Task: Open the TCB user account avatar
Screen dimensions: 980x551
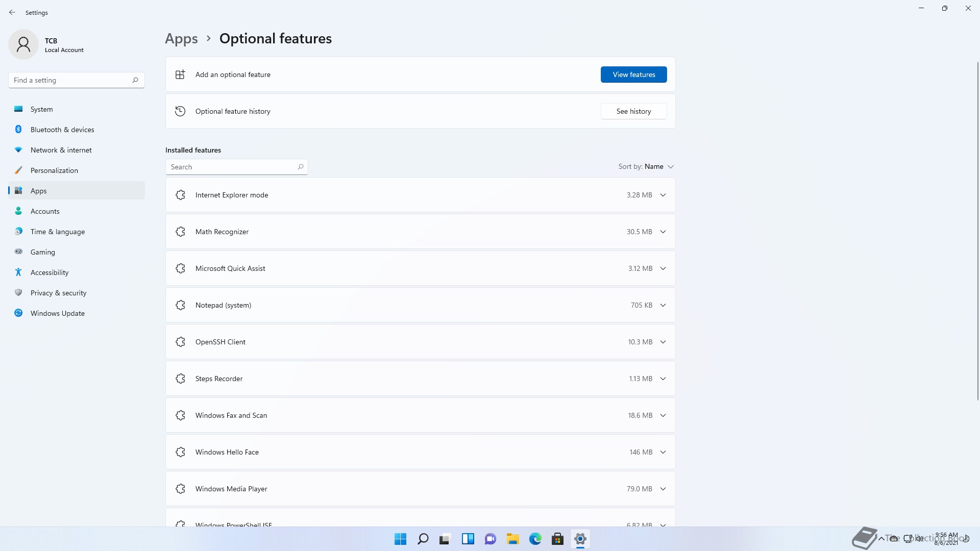Action: point(23,44)
